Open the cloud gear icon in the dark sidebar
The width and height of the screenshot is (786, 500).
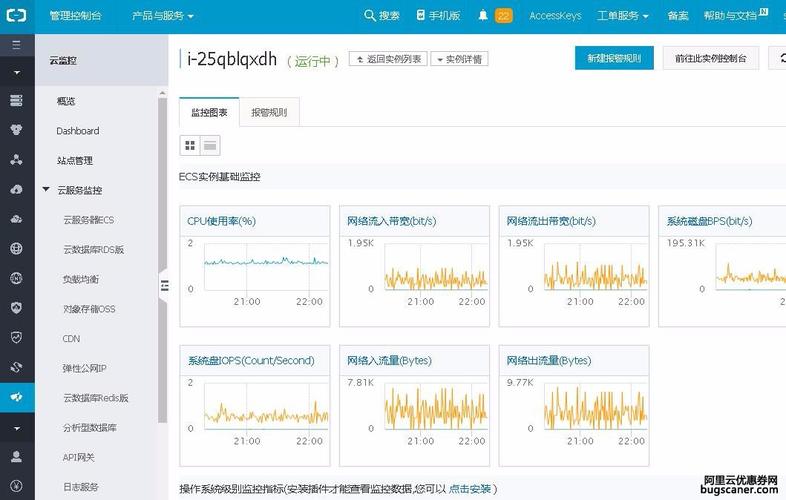pos(17,219)
